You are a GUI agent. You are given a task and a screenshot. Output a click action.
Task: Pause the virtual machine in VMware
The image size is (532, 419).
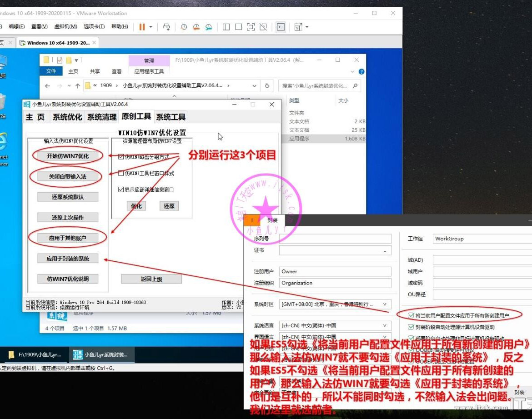pos(142,27)
